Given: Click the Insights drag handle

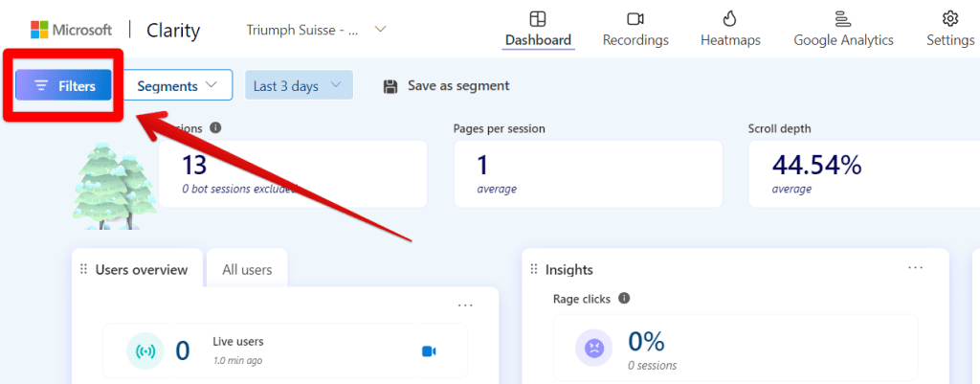Looking at the screenshot, I should 534,269.
